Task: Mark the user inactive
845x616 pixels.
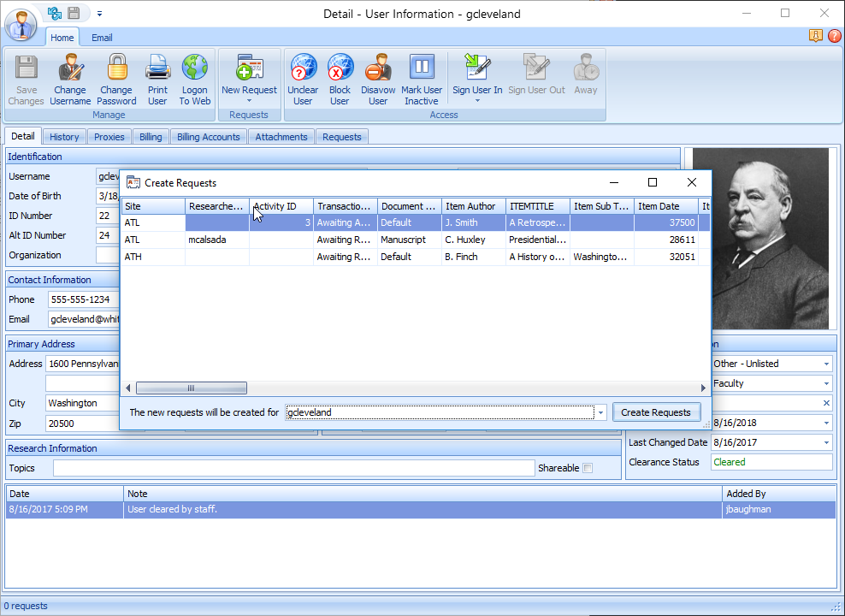Action: [421, 77]
